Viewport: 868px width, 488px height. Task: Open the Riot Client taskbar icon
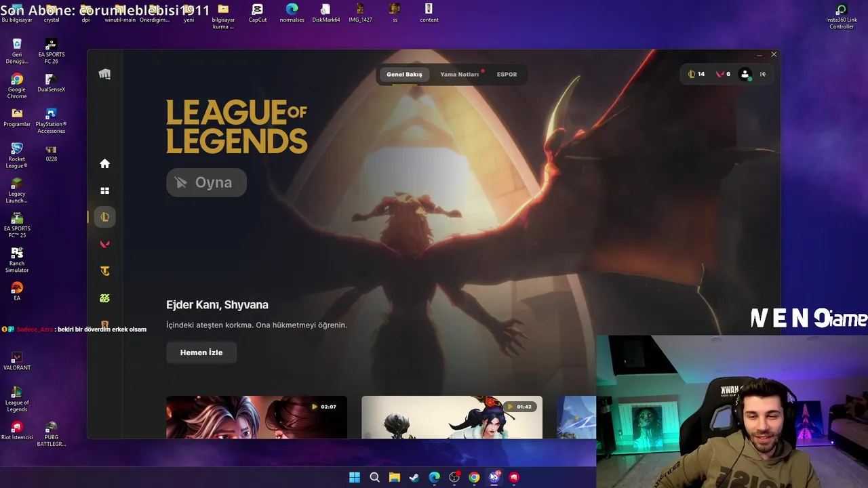[514, 477]
